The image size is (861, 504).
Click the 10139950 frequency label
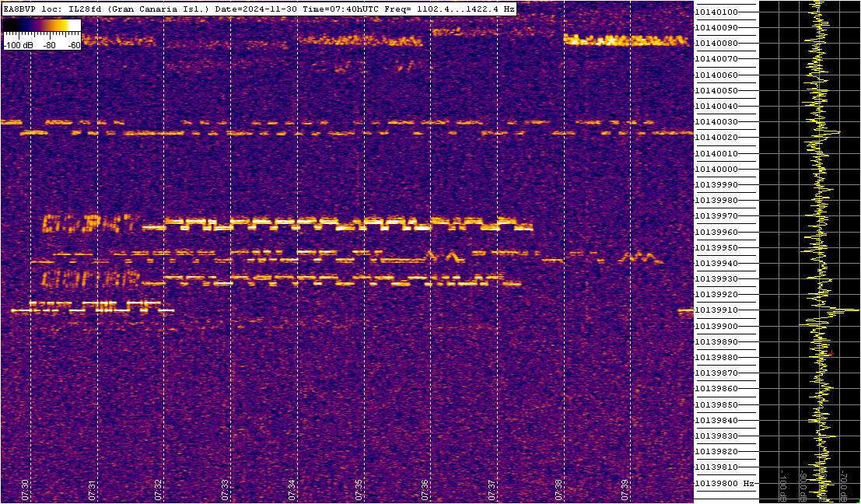(716, 247)
